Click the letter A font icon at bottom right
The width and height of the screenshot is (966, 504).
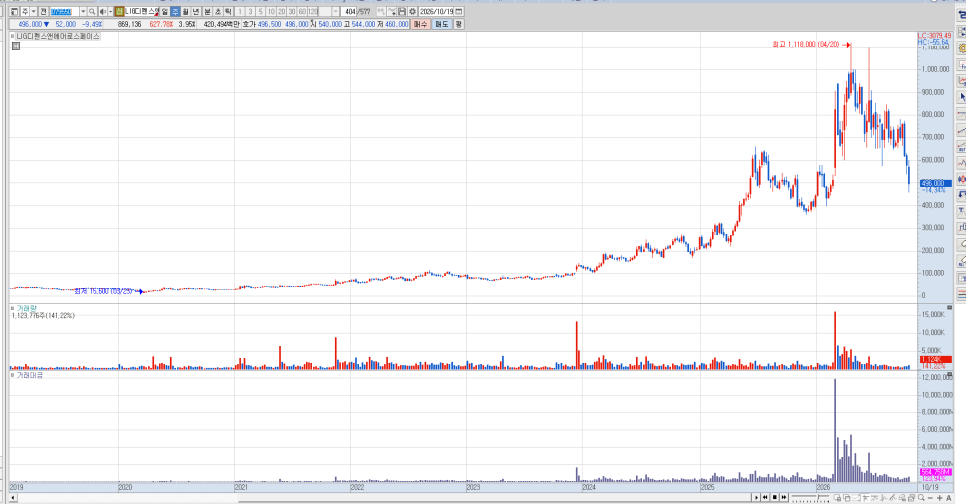coord(949,497)
